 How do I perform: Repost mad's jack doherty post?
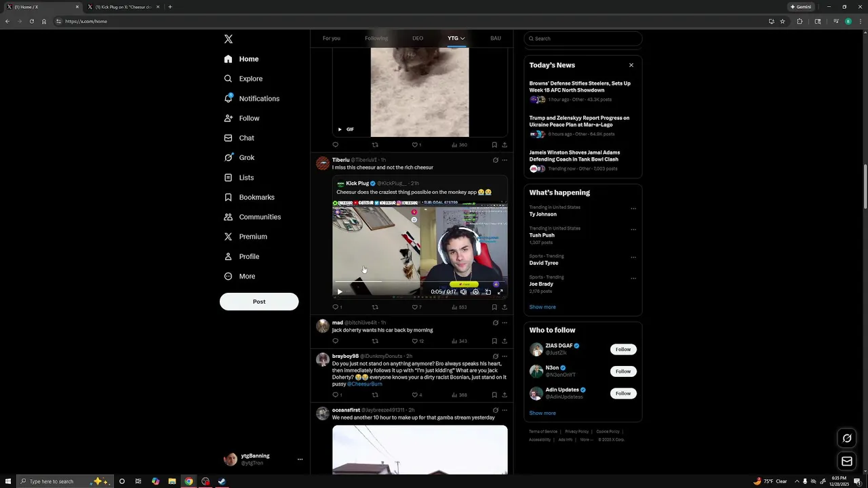[x=375, y=341]
